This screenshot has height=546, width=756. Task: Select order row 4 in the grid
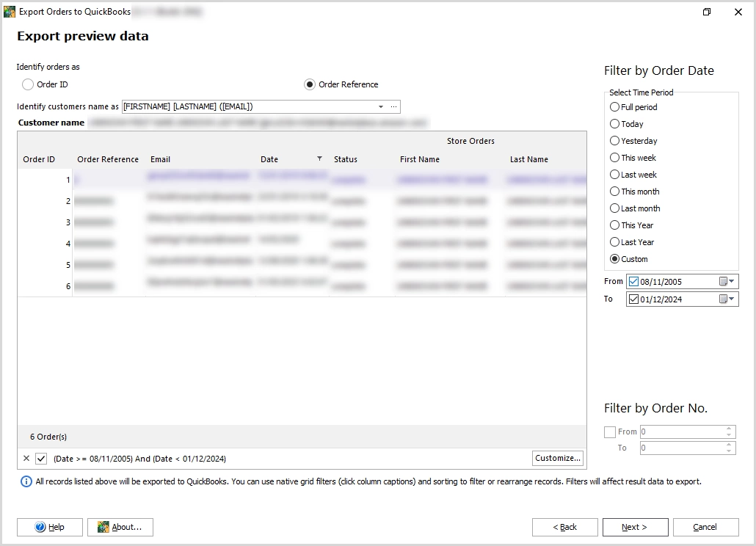[302, 244]
